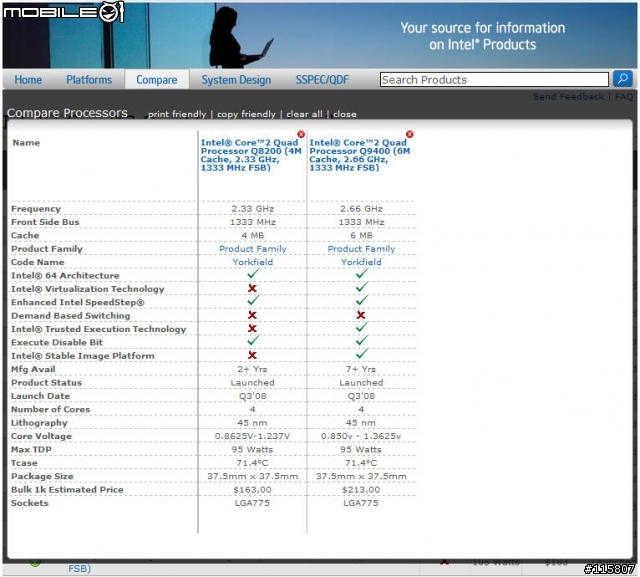Click the Q9400 Tcase value 71.4°C

[361, 463]
